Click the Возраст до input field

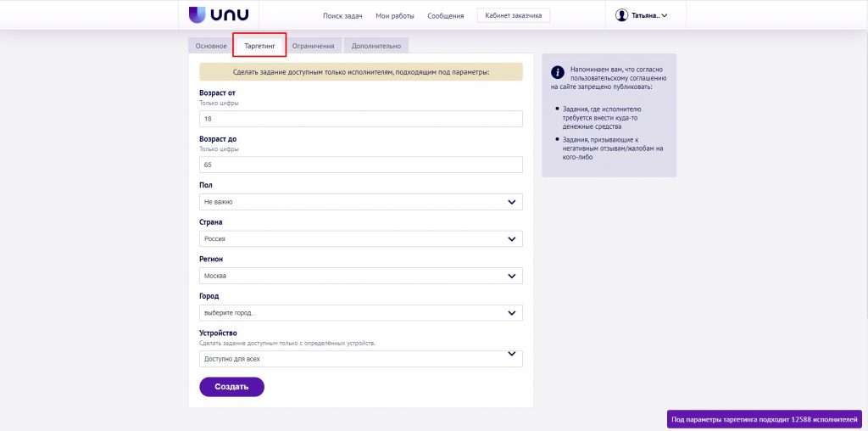tap(361, 165)
